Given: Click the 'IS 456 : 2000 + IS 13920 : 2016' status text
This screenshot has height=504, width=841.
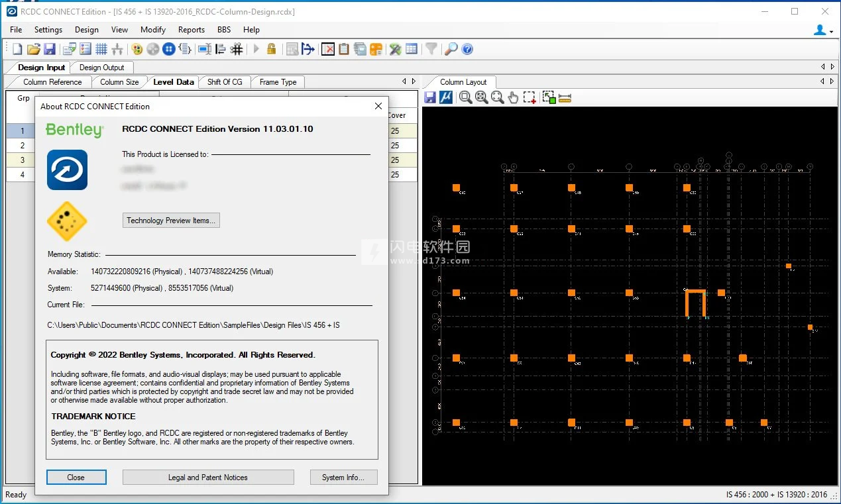Looking at the screenshot, I should tap(777, 495).
